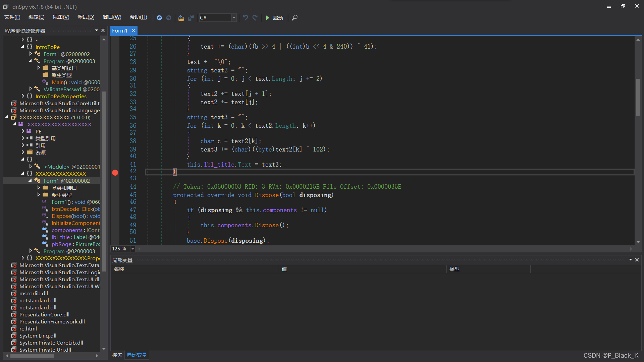Screen dimensions: 644x362
Task: Expand the ValidatePasswd class node
Action: pyautogui.click(x=31, y=89)
